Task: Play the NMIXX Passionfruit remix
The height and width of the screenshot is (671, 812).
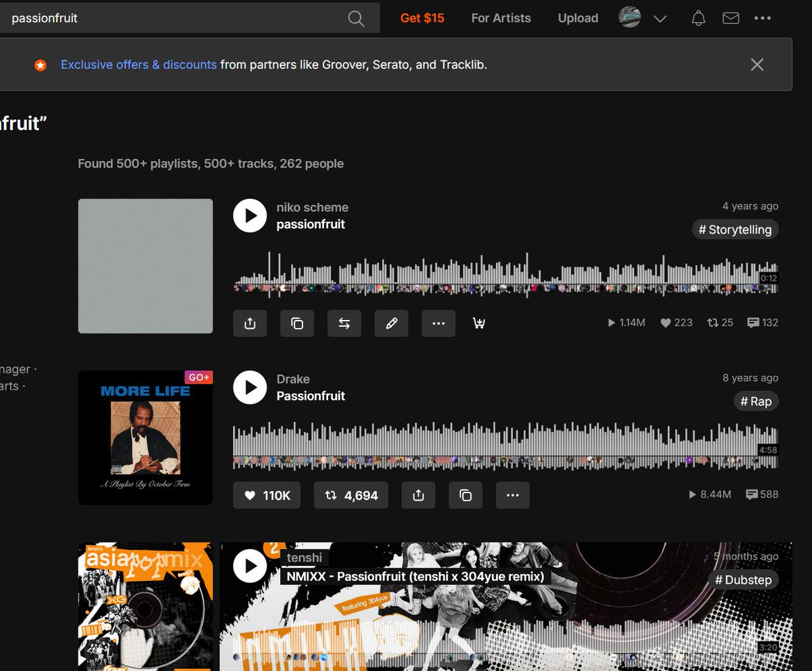Action: click(250, 565)
